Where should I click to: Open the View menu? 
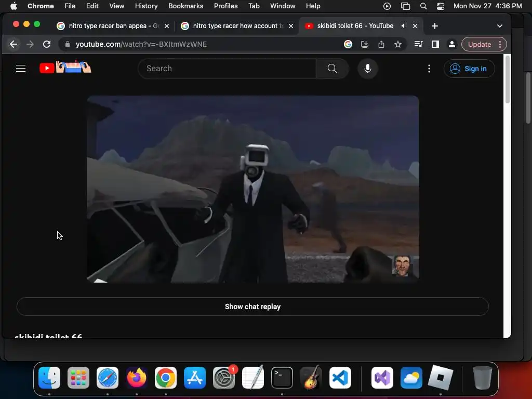116,6
